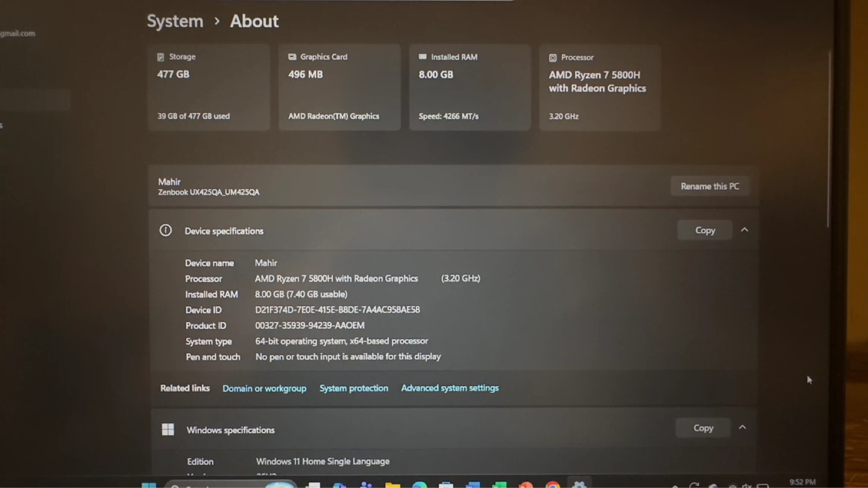Viewport: 868px width, 488px height.
Task: Select the 64-bit operating system text
Action: tap(342, 341)
